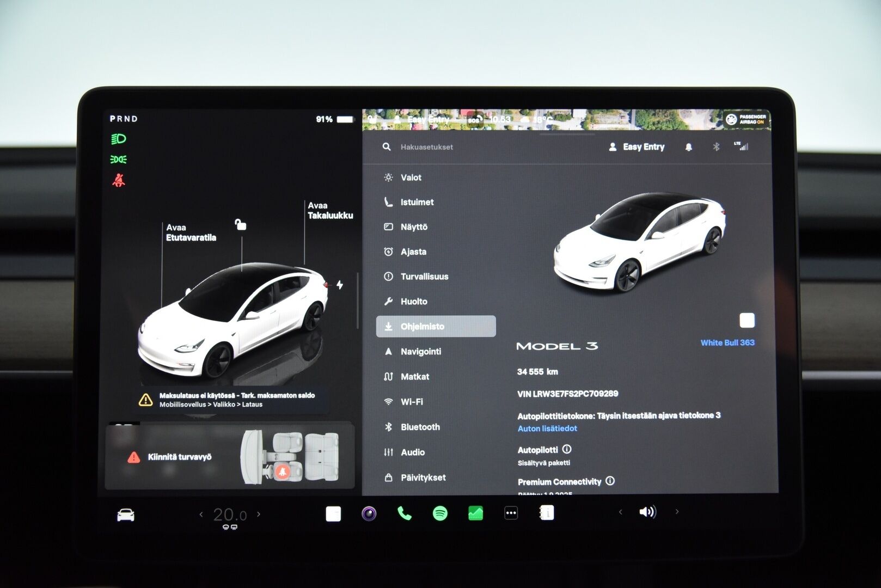
Task: Open the Easy Entry driver profile
Action: 637,147
